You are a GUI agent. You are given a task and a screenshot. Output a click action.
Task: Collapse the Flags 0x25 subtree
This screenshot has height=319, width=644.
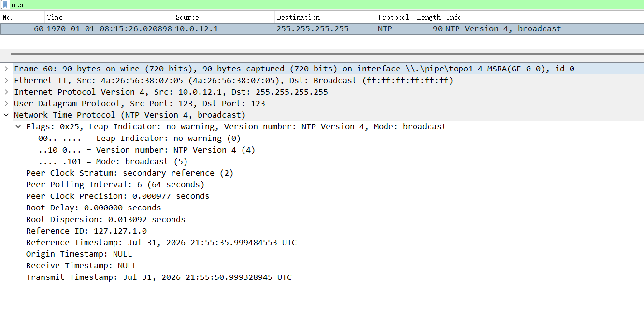tap(18, 127)
